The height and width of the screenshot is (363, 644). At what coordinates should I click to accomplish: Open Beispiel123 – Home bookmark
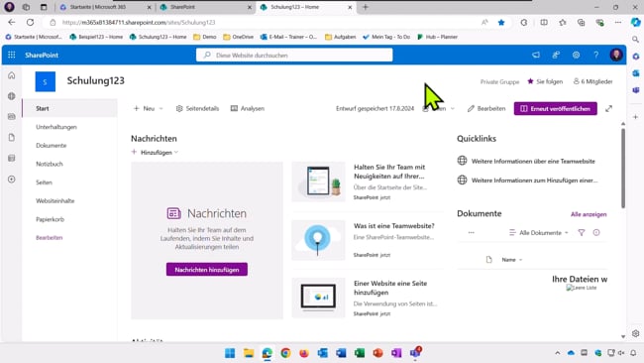point(96,37)
